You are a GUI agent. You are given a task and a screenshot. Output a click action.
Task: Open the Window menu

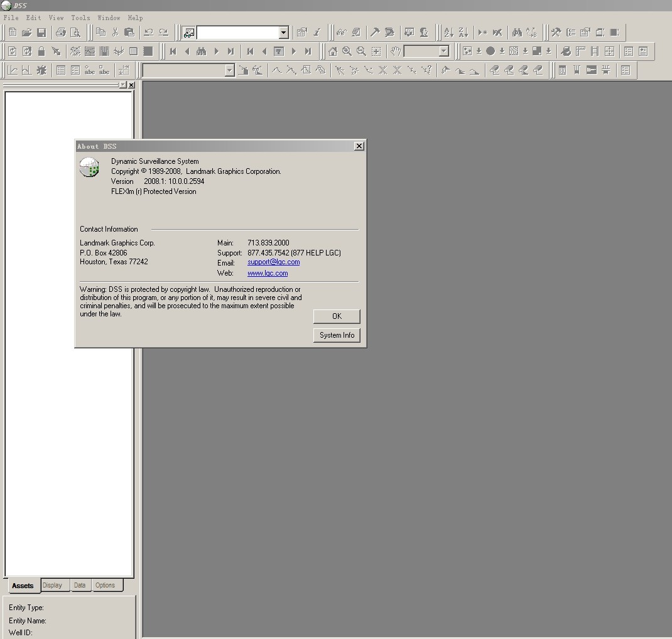109,18
